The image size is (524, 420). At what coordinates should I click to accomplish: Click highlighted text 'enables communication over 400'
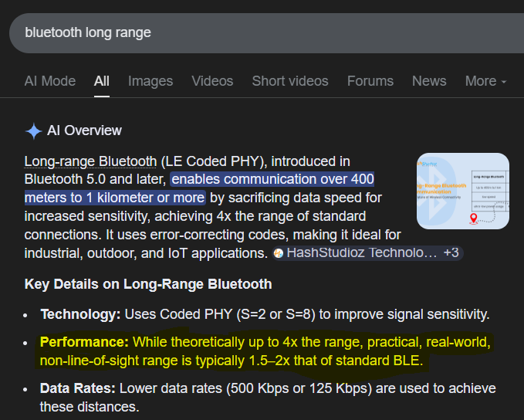pos(272,179)
